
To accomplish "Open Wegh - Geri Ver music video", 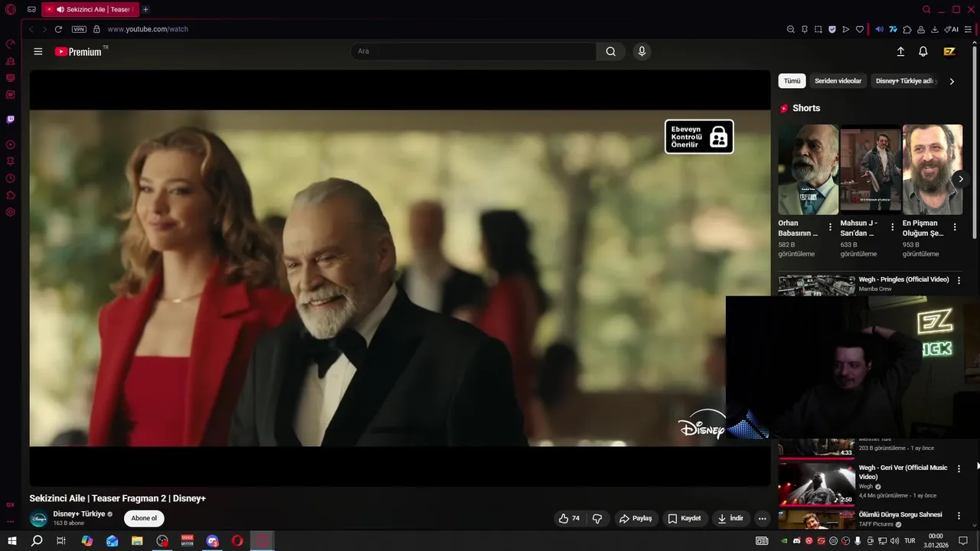I will pos(903,472).
